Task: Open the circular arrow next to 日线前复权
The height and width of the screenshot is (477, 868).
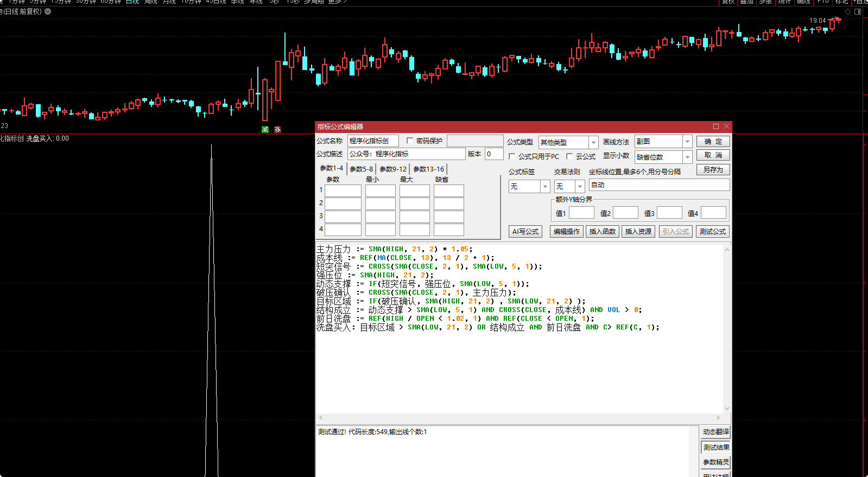Action: [48, 11]
